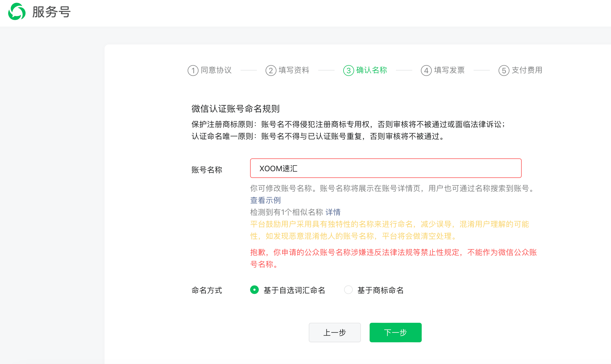This screenshot has height=364, width=611.
Task: Click the step 4 circle icon
Action: (x=426, y=71)
